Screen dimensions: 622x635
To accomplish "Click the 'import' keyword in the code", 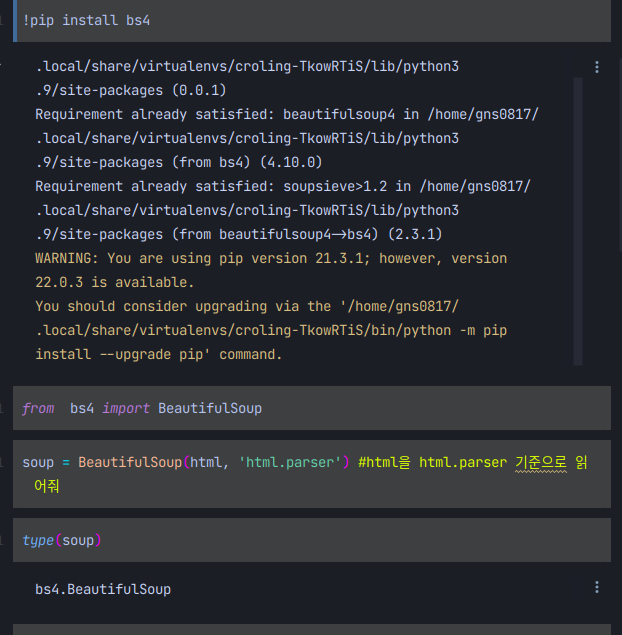I will pos(126,408).
